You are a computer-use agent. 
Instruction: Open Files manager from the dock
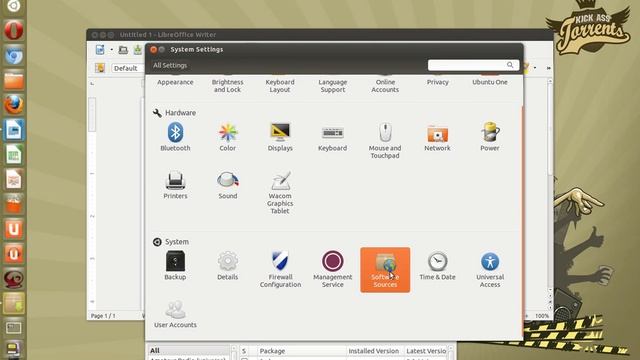[x=13, y=80]
